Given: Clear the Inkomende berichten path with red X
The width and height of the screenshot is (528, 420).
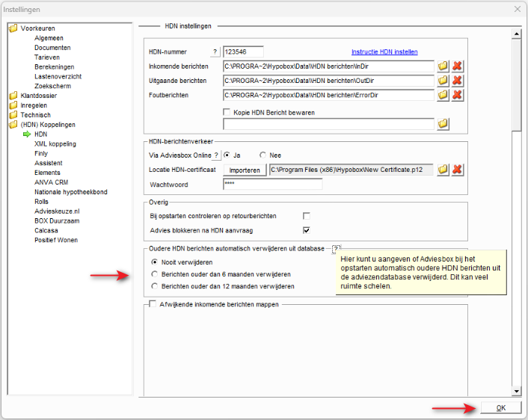Looking at the screenshot, I should click(x=457, y=66).
